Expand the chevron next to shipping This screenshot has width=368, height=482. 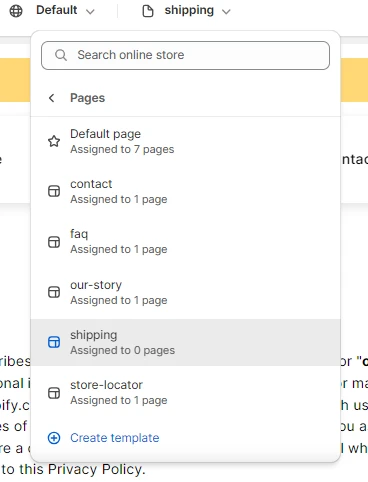point(226,12)
